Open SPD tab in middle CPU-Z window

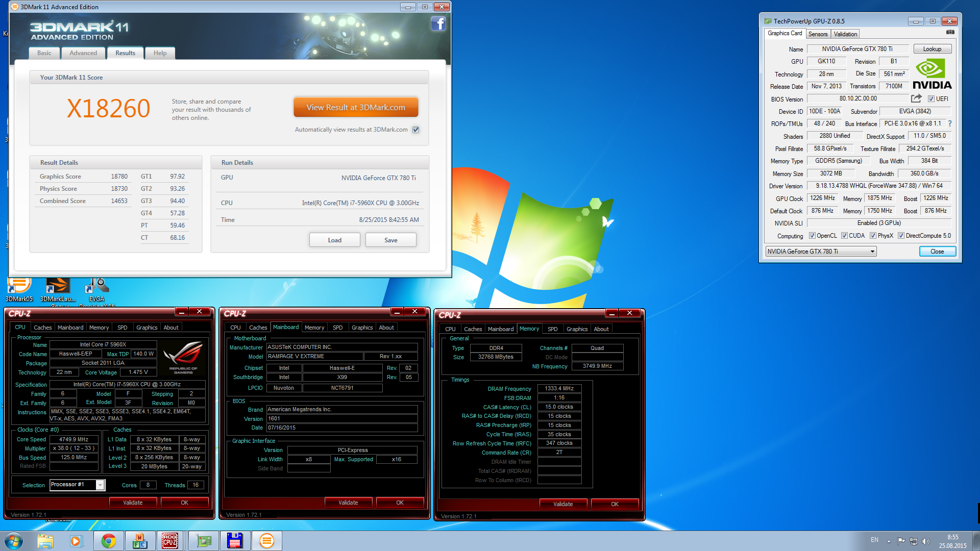coord(338,328)
